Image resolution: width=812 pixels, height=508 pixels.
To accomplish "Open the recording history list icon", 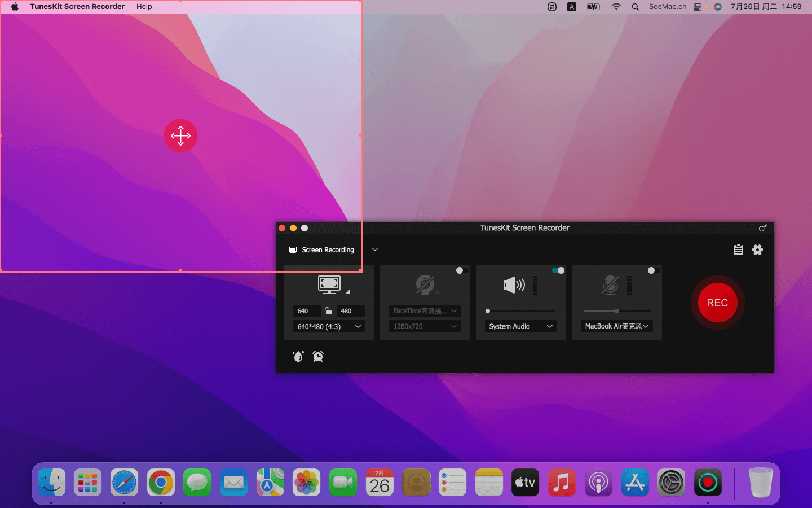I will pyautogui.click(x=738, y=249).
